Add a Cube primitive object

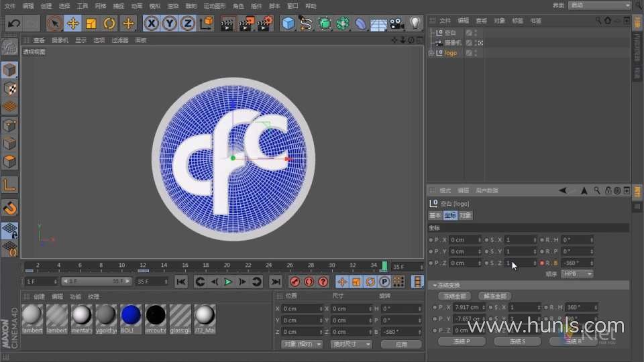288,23
